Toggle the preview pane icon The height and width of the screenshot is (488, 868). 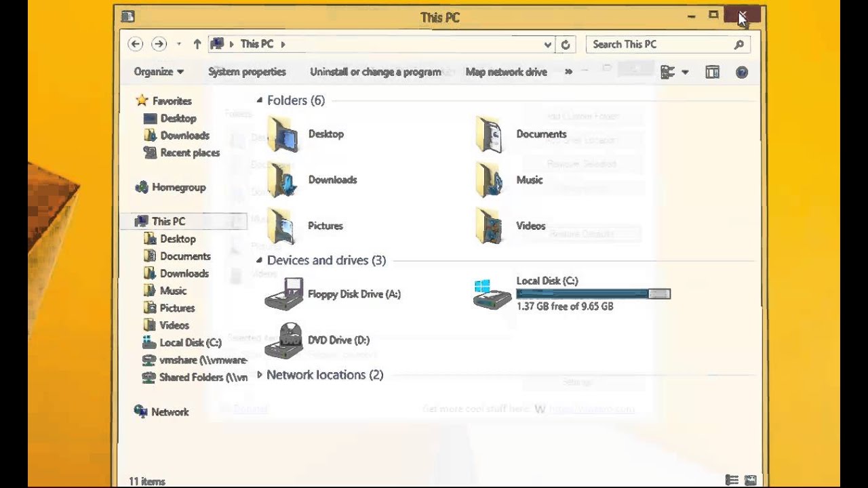712,73
